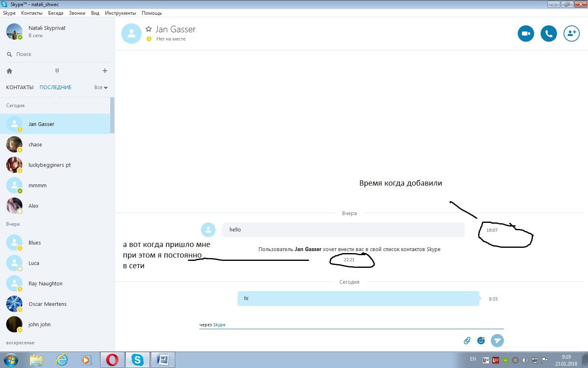
Task: Open the Контакты menu
Action: [x=32, y=13]
